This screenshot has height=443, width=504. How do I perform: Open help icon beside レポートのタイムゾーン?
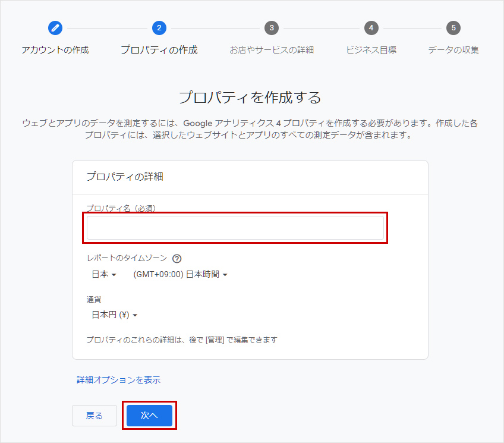[x=177, y=259]
